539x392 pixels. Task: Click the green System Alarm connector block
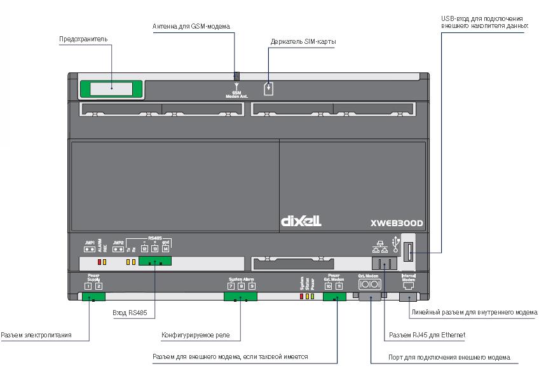tap(240, 297)
